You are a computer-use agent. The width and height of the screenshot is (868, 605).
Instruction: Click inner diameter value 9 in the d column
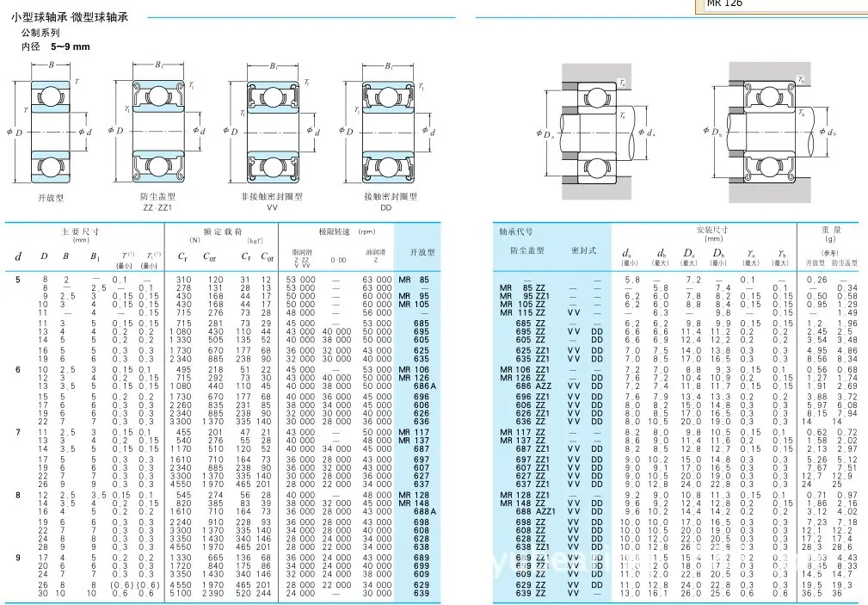point(18,558)
